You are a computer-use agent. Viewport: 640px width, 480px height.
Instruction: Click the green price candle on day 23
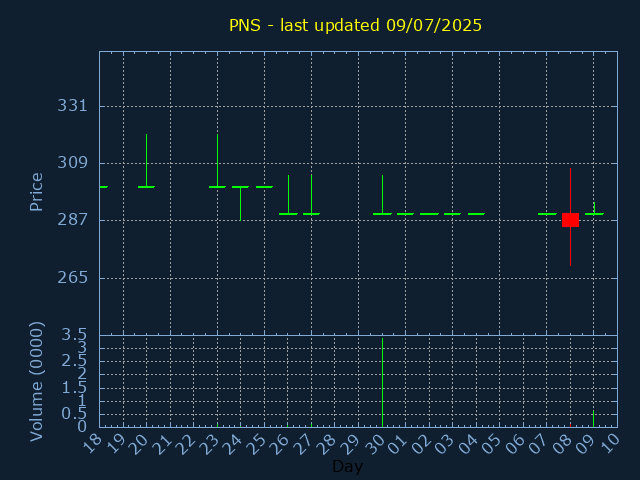point(217,161)
